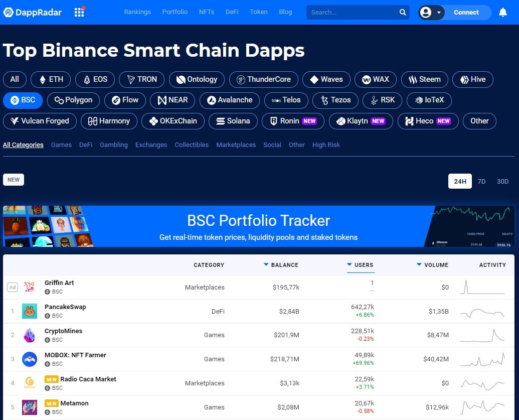Select the Avalanche chain chip

(x=230, y=100)
